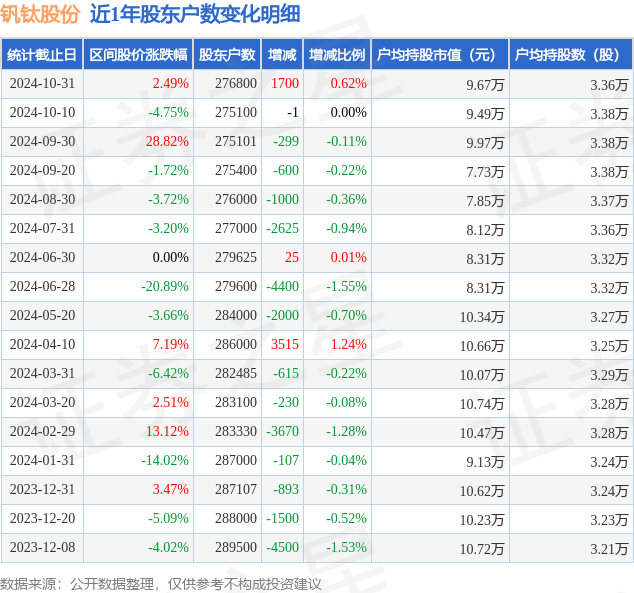Click shareholder count 283330
This screenshot has height=593, width=634.
tap(236, 431)
